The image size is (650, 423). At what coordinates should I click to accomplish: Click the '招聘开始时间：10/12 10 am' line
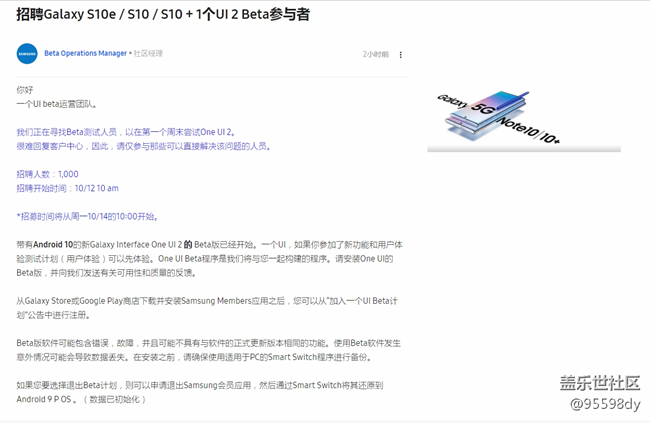[x=68, y=188]
